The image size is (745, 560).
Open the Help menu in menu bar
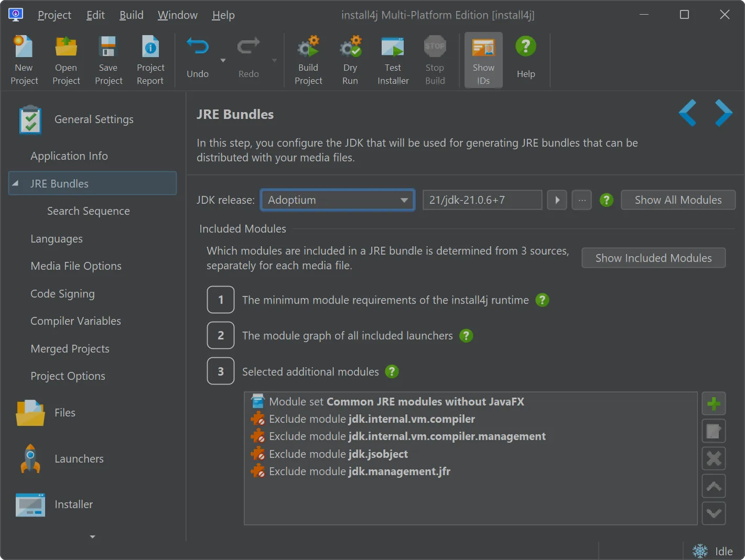(223, 15)
